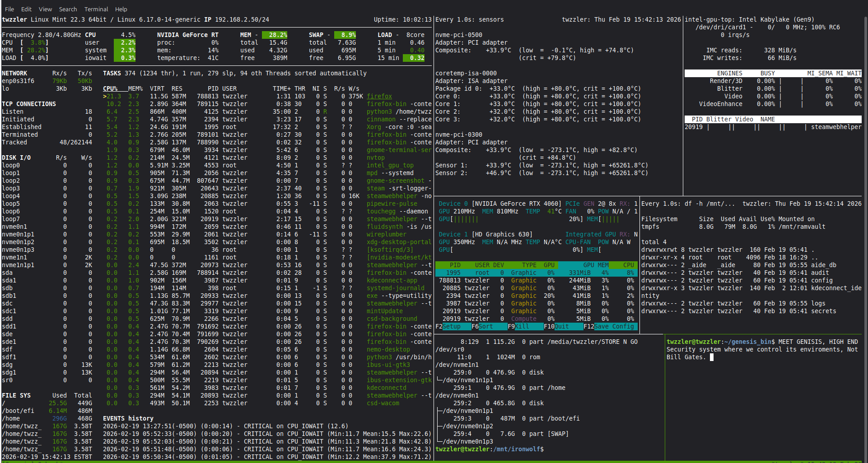Click the firefox process name at top of list
Image resolution: width=868 pixels, height=463 pixels.
pos(379,96)
